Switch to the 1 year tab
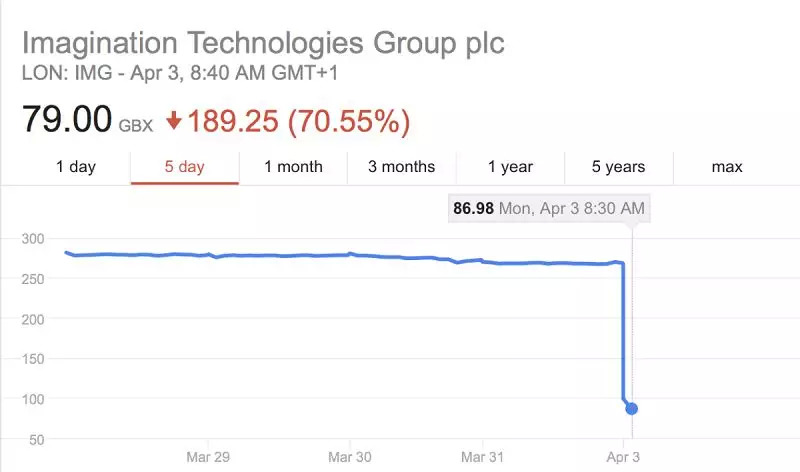Viewport: 800px width, 472px height. coord(510,167)
